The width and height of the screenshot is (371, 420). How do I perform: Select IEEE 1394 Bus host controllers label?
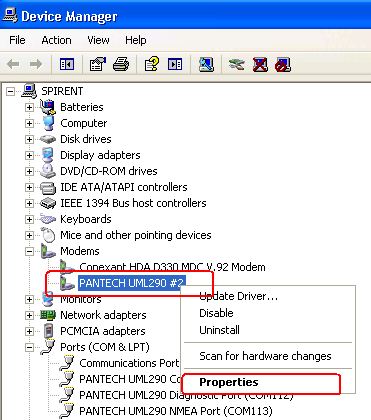tap(133, 203)
